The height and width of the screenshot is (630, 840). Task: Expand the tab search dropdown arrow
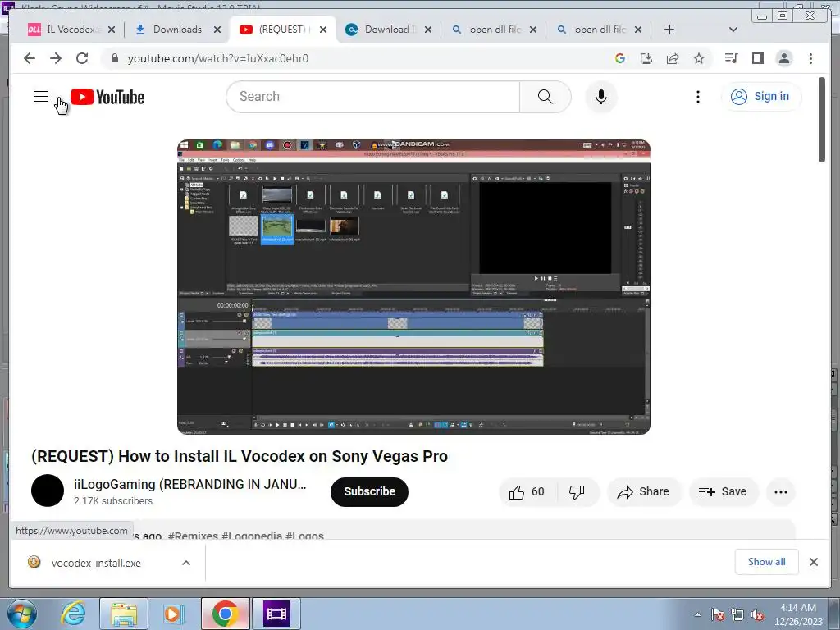tap(733, 30)
